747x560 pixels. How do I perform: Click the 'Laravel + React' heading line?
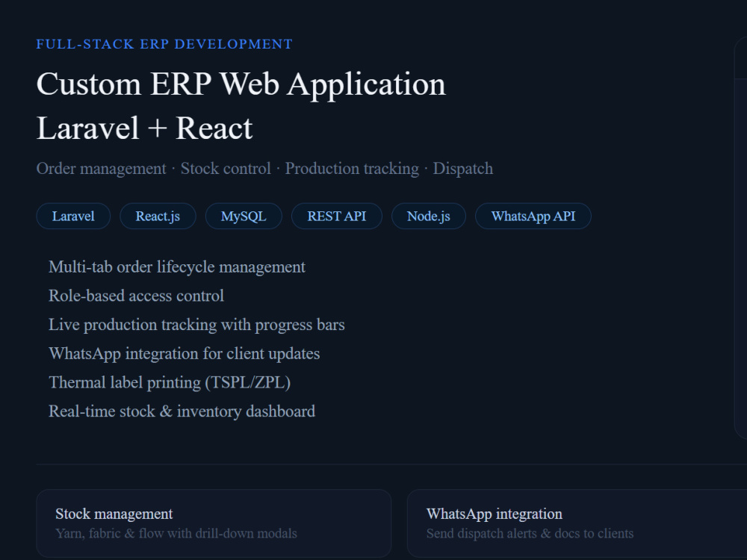144,128
